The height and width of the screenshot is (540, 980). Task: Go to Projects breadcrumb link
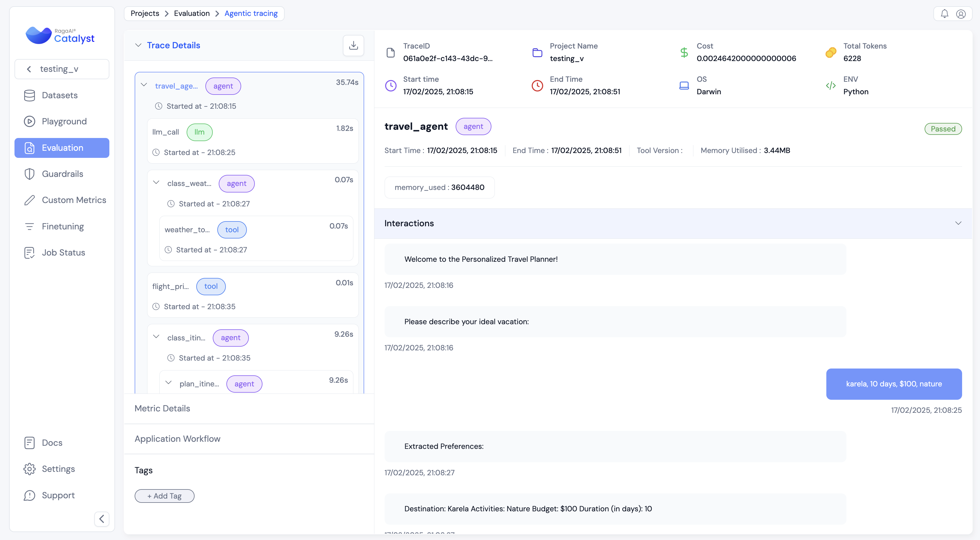click(145, 13)
